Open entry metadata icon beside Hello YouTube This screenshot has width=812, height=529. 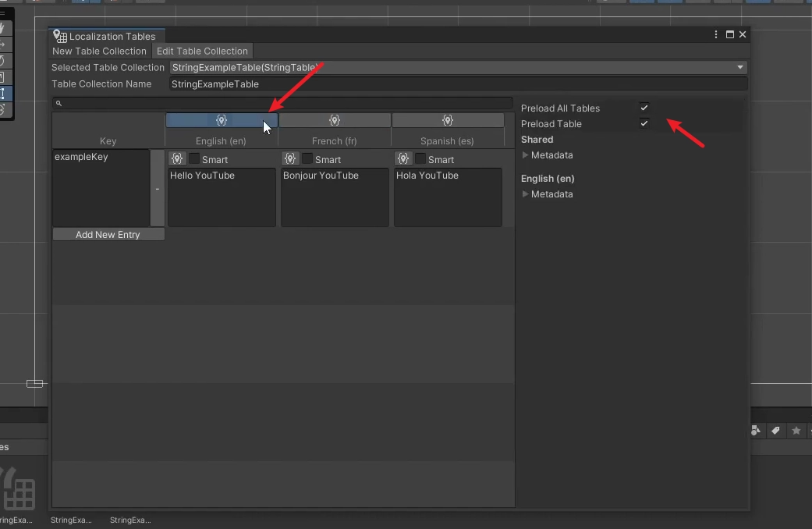177,158
